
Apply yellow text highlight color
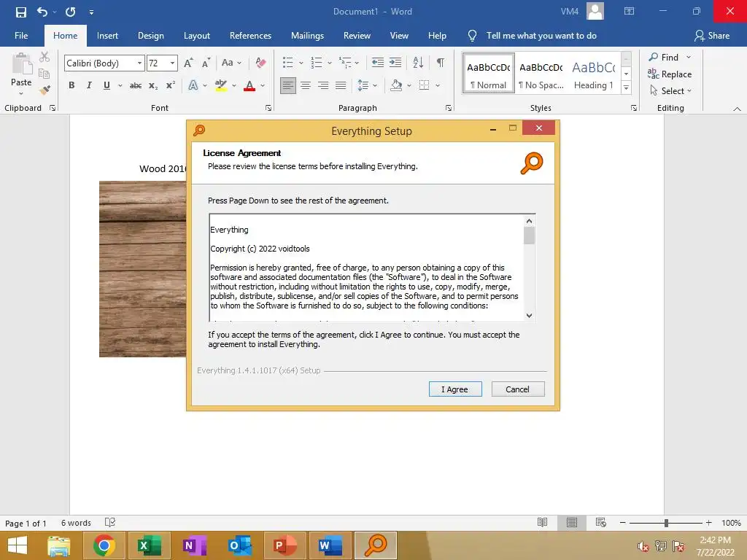point(220,86)
